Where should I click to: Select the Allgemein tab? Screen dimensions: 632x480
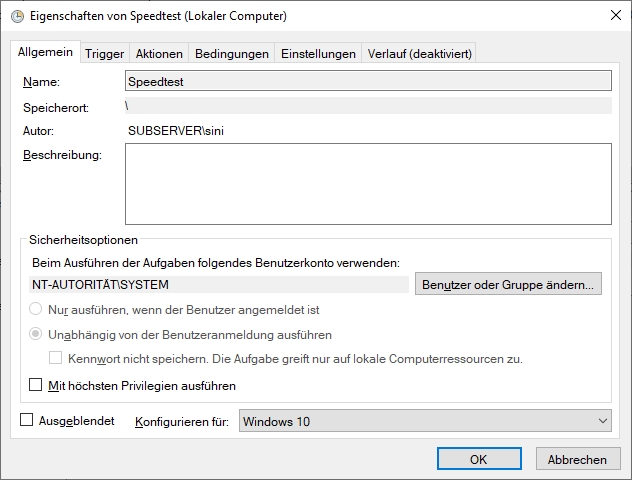(45, 52)
